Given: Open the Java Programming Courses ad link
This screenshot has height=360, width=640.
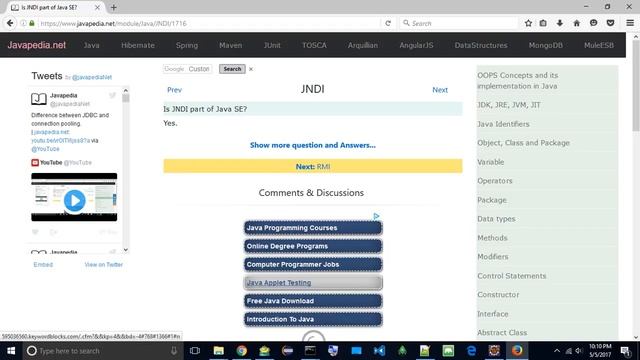Looking at the screenshot, I should pos(313,228).
